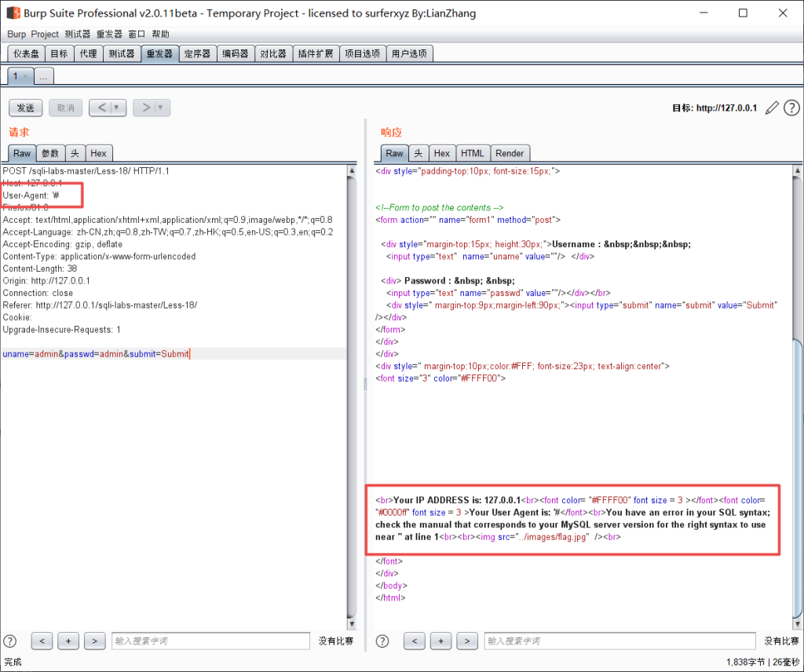This screenshot has height=672, width=804.
Task: Select request 参数 tab
Action: [50, 153]
